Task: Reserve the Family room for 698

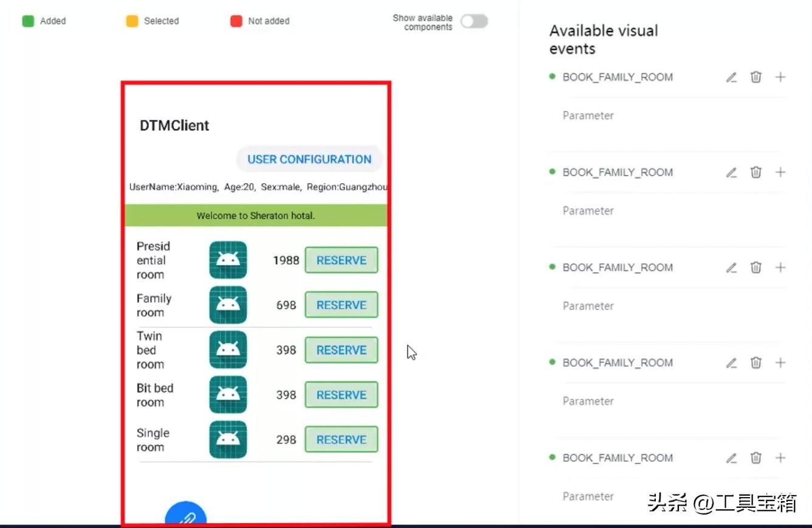Action: 341,305
